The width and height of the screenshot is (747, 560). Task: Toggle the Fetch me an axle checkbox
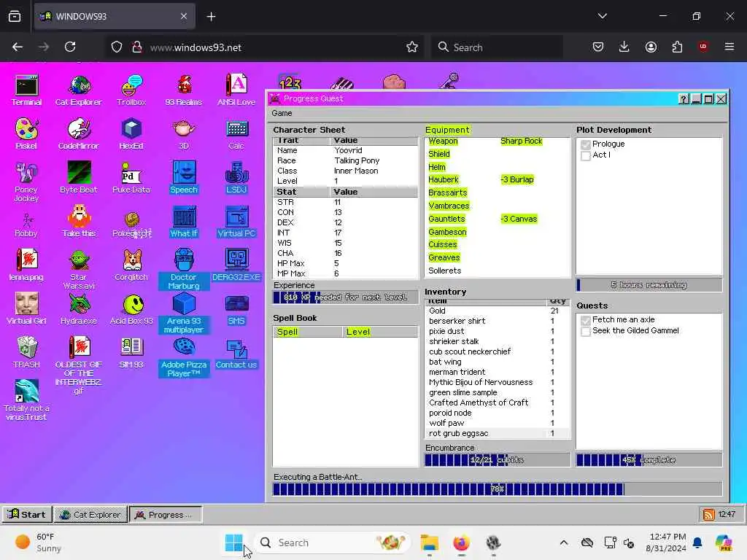pos(586,320)
